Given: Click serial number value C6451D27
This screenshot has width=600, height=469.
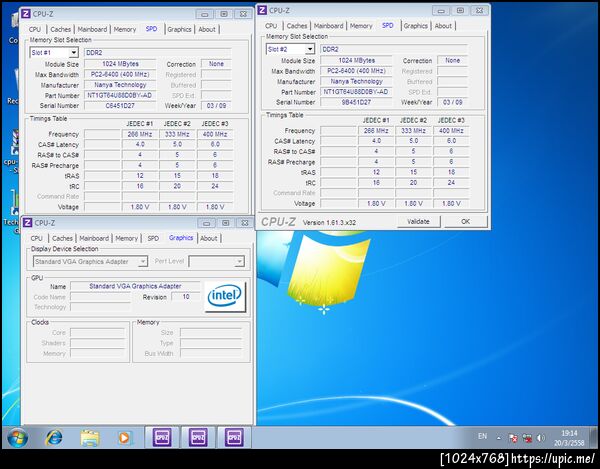Looking at the screenshot, I should (x=120, y=106).
